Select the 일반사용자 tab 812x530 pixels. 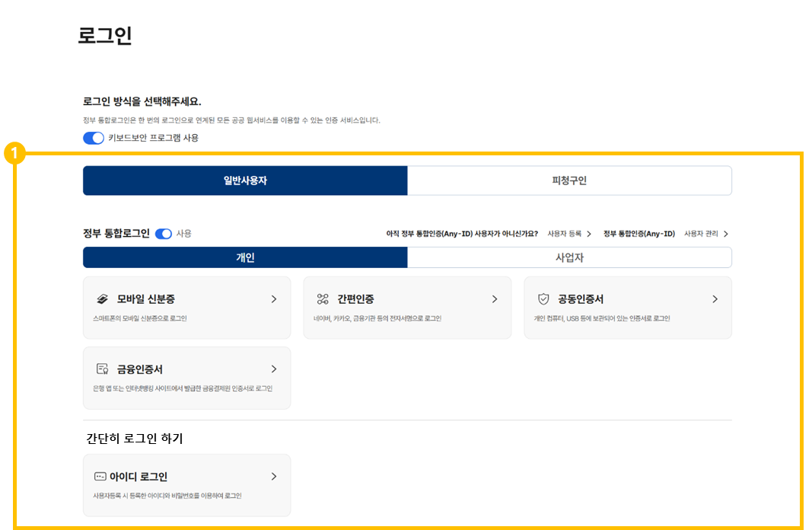click(246, 180)
